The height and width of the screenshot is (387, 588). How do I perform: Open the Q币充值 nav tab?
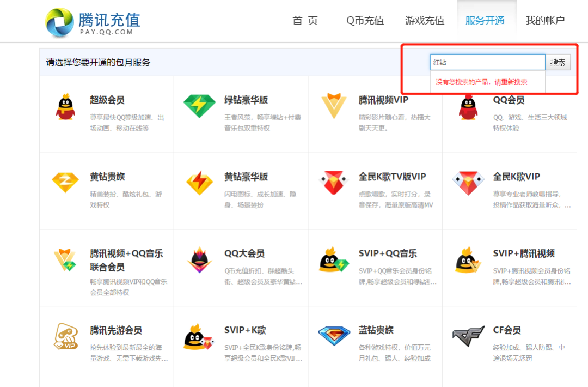[365, 21]
